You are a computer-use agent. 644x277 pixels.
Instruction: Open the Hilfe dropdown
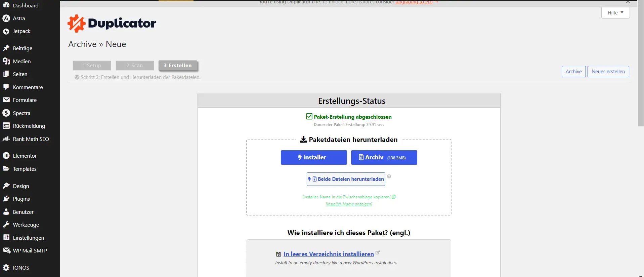coord(615,12)
